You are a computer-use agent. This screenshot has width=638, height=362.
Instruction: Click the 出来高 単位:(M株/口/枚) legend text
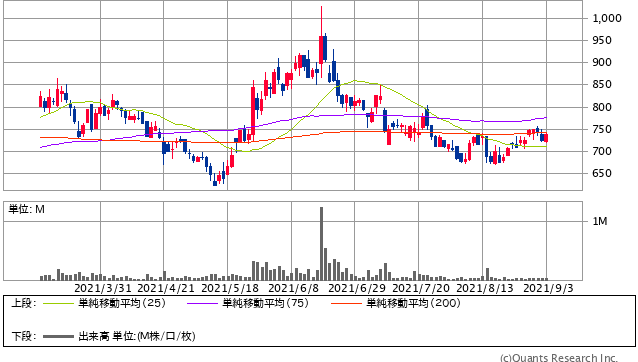(137, 336)
